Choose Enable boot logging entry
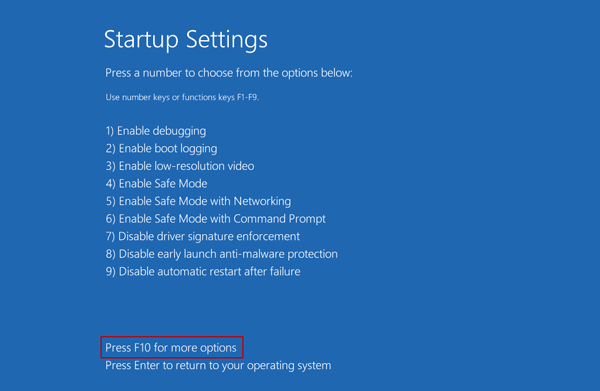Viewport: 600px width, 391px height. (x=161, y=149)
